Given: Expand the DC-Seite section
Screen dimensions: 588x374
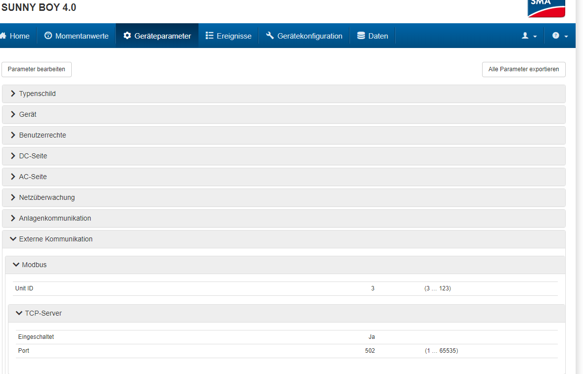Looking at the screenshot, I should coord(284,156).
